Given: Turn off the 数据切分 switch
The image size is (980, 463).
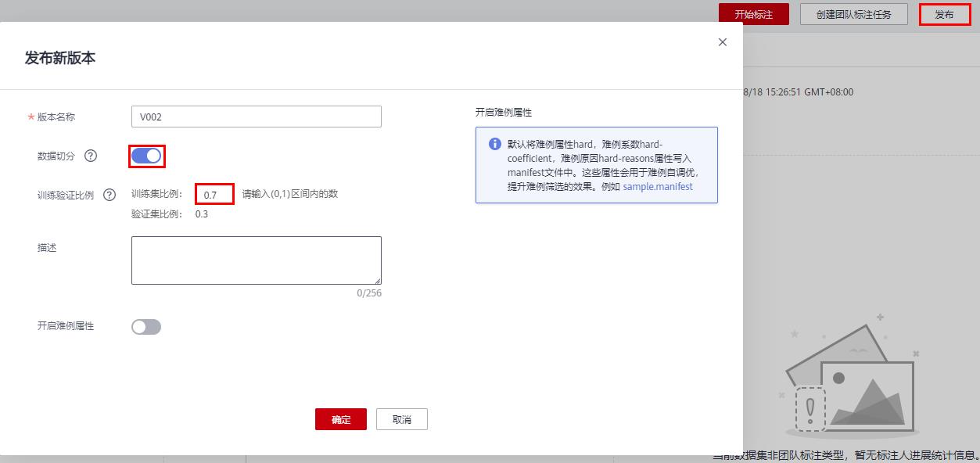Looking at the screenshot, I should pos(146,156).
